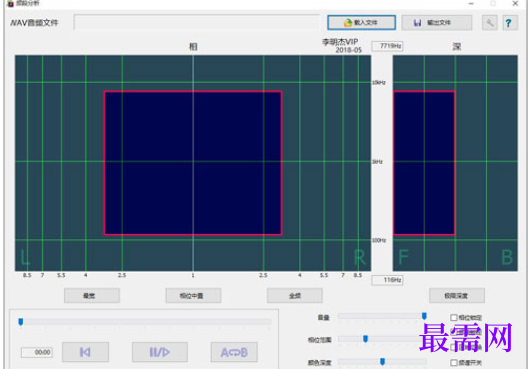Click the 最宽 widest button
This screenshot has width=531, height=369.
point(92,296)
